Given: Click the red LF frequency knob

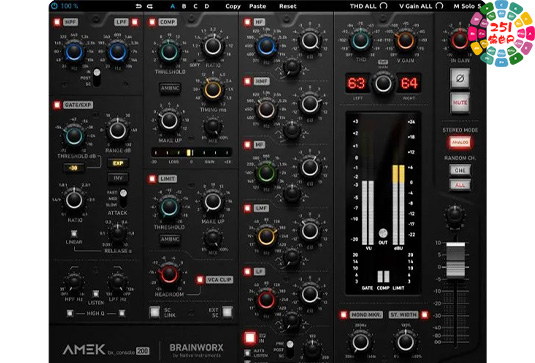Looking at the screenshot, I should [x=266, y=300].
